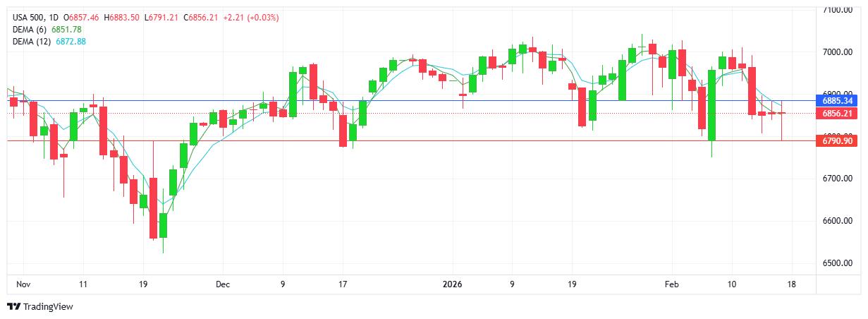Viewport: 868px width, 319px height.
Task: Click the 7000.00 price axis label
Action: (838, 52)
